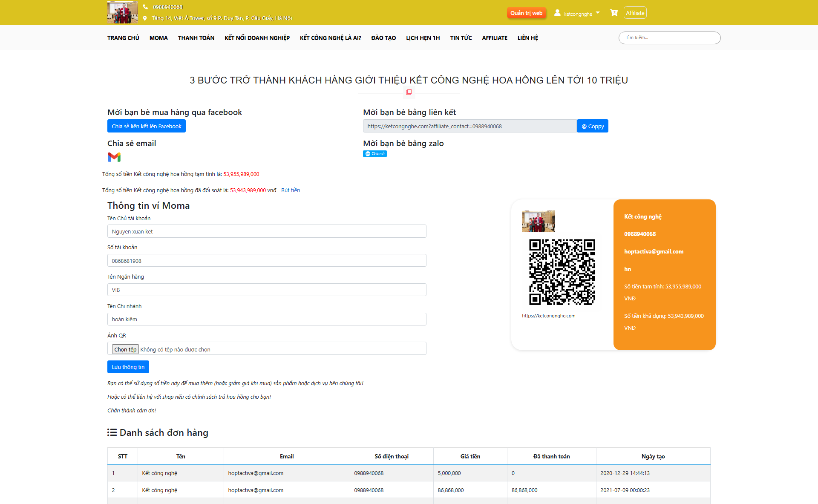Screen dimensions: 818x504
Task: Focus the Tìm kiếm search field
Action: point(669,38)
